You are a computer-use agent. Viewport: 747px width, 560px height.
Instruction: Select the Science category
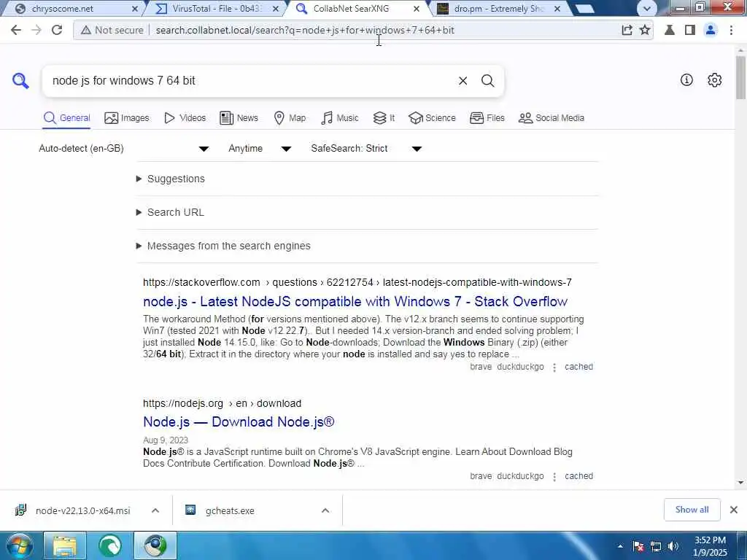pyautogui.click(x=432, y=118)
